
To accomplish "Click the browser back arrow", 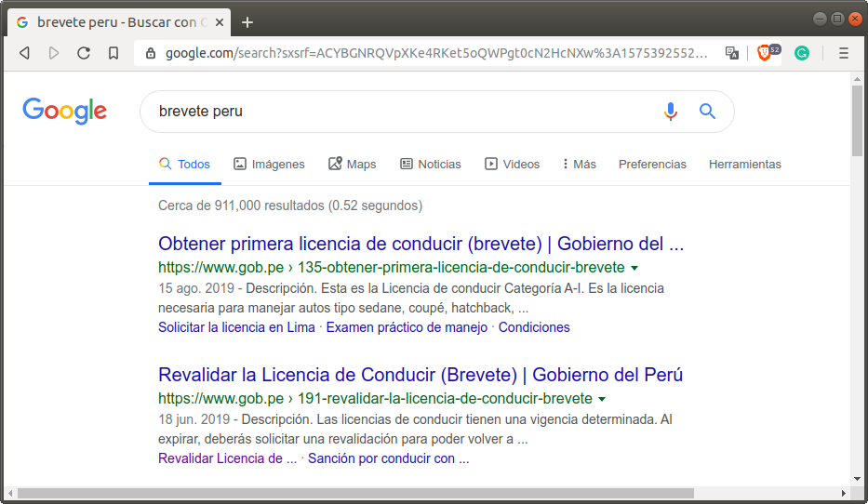I will tap(24, 53).
